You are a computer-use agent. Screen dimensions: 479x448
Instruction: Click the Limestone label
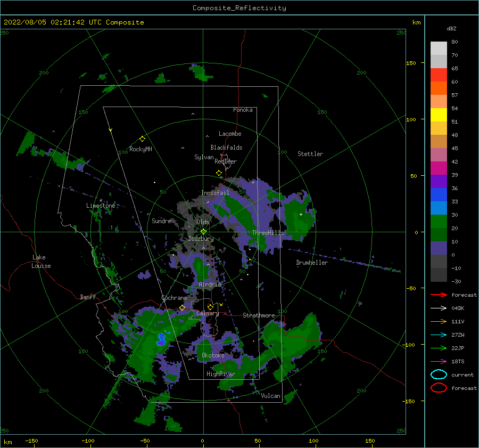tap(101, 206)
